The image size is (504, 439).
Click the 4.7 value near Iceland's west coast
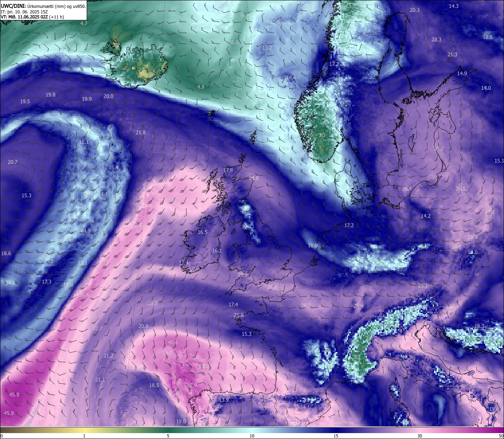tap(84, 24)
